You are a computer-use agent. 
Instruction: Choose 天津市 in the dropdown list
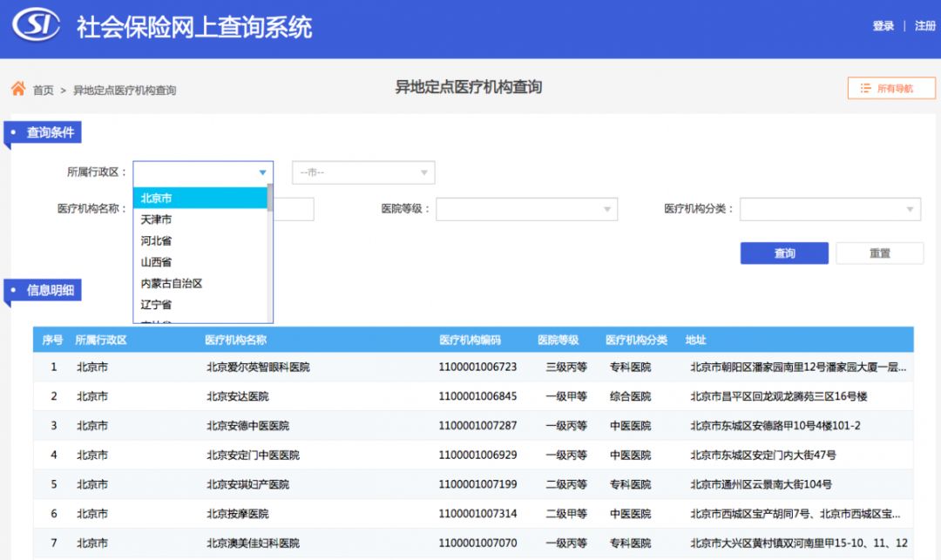157,219
